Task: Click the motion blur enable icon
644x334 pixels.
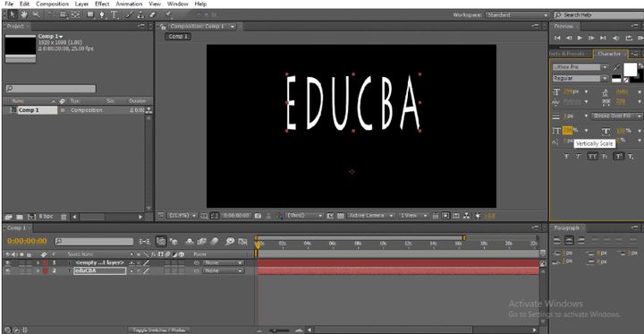Action: 215,242
